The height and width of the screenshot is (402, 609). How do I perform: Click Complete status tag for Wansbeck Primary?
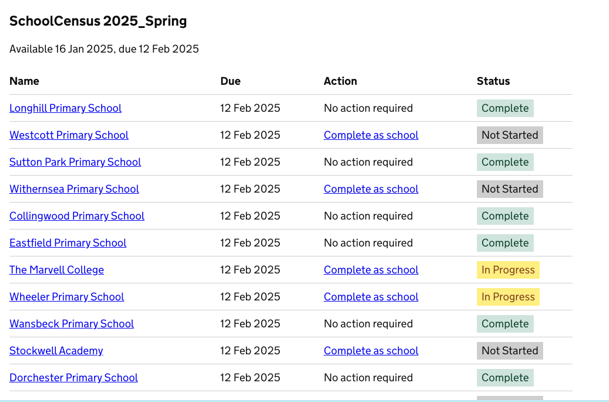click(505, 324)
